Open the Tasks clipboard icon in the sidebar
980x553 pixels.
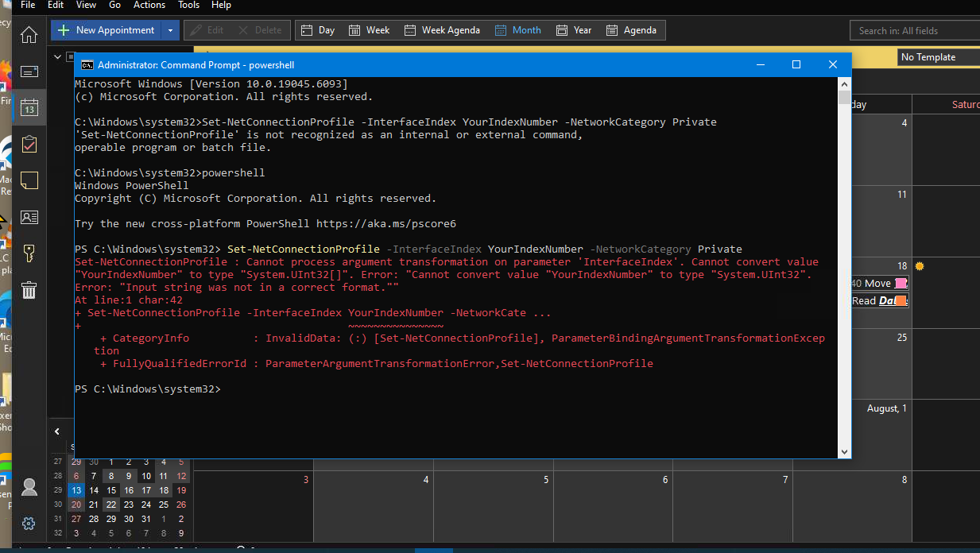pyautogui.click(x=29, y=144)
